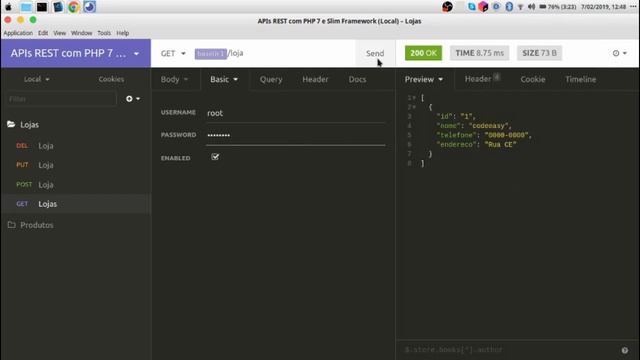Click the 200 OK status badge

[x=423, y=53]
